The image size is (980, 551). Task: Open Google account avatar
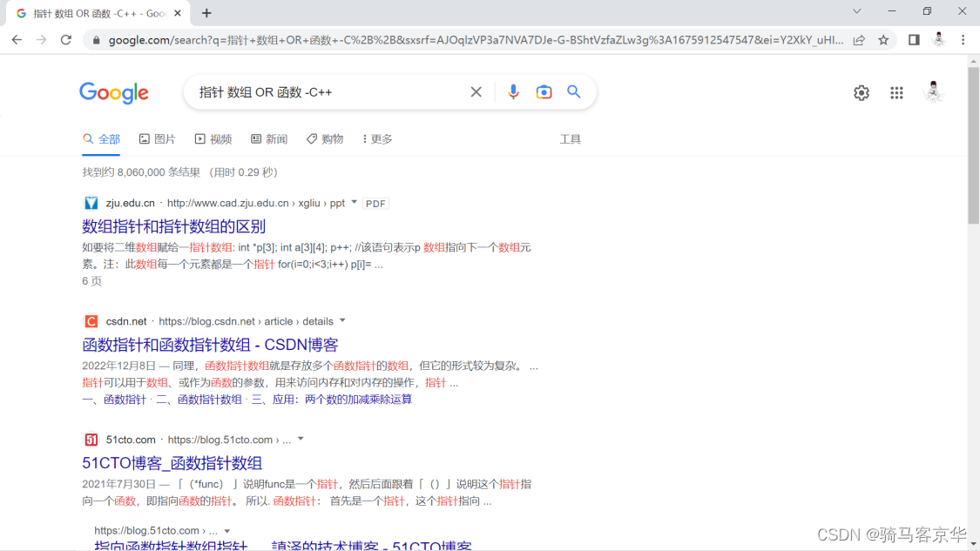[933, 92]
